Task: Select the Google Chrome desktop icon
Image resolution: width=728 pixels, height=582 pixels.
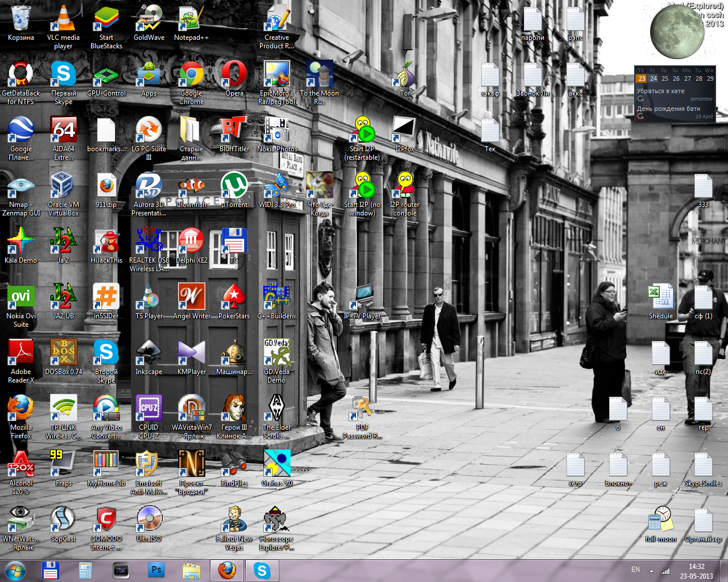Action: tap(192, 82)
